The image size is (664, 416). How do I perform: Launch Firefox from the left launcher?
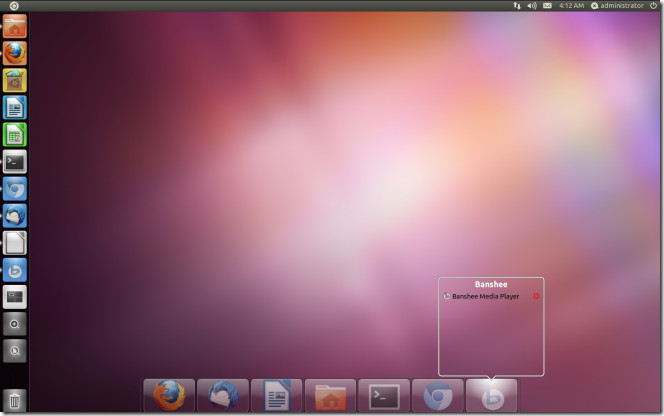click(x=15, y=53)
